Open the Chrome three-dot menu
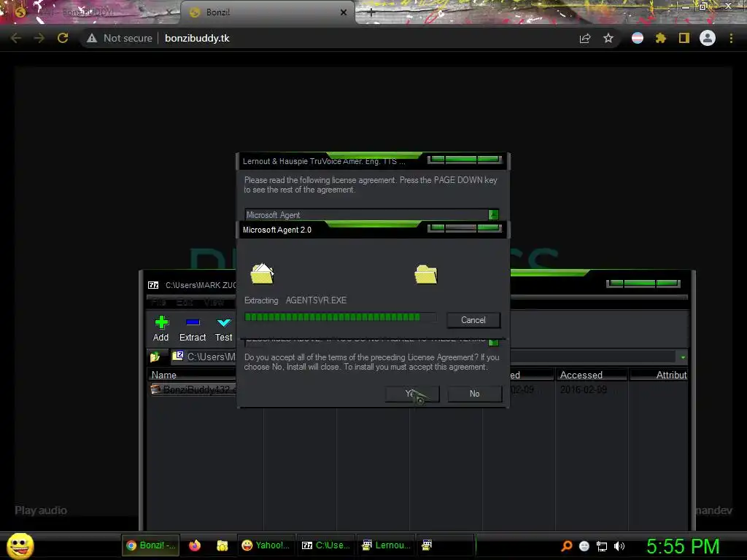The image size is (747, 560). coord(731,38)
